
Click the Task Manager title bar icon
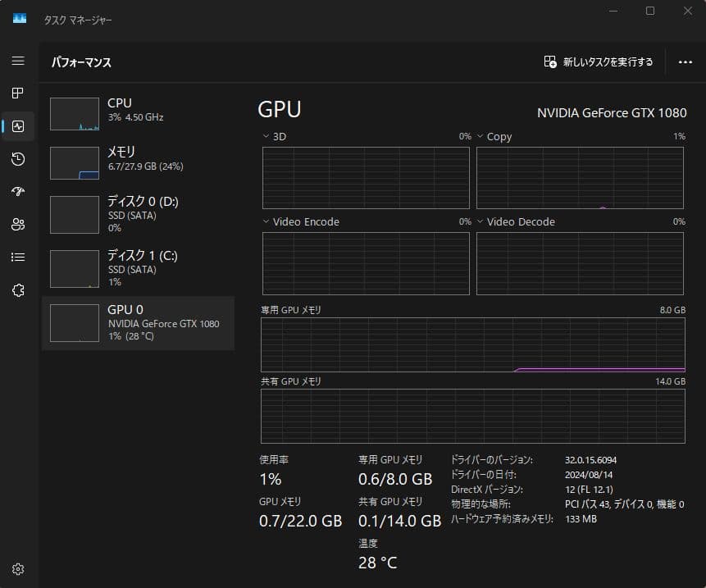18,18
